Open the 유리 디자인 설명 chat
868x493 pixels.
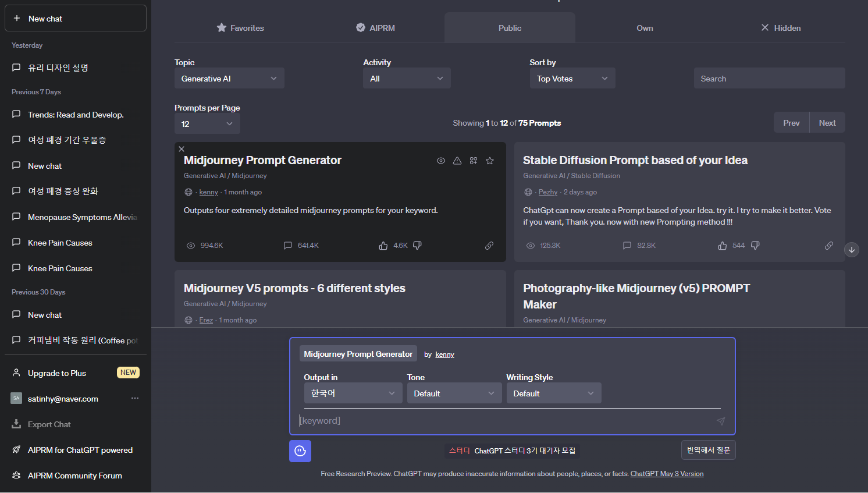coord(76,68)
